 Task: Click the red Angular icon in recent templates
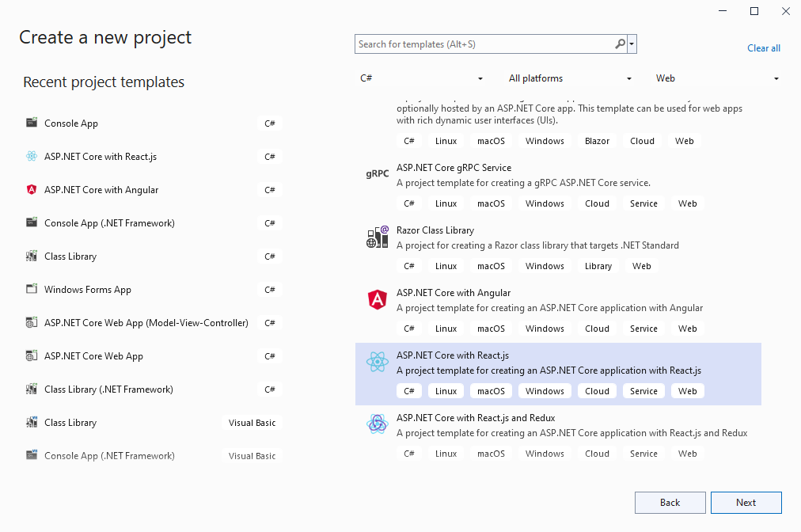[x=32, y=189]
